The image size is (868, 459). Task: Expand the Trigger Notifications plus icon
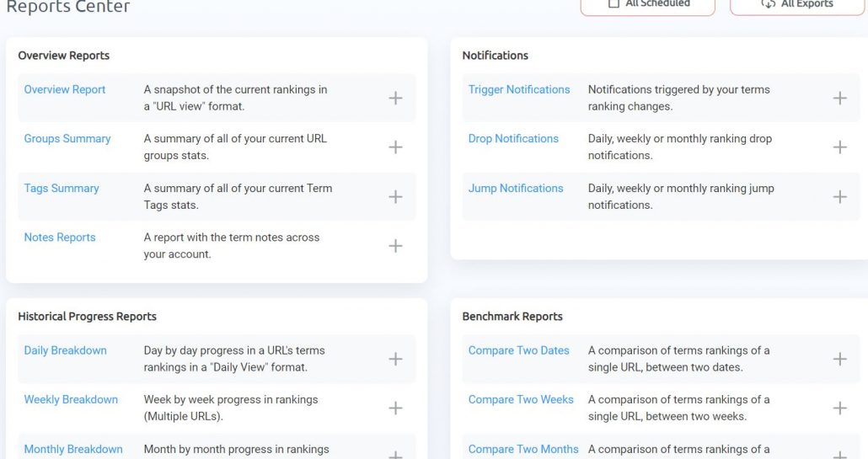point(839,98)
